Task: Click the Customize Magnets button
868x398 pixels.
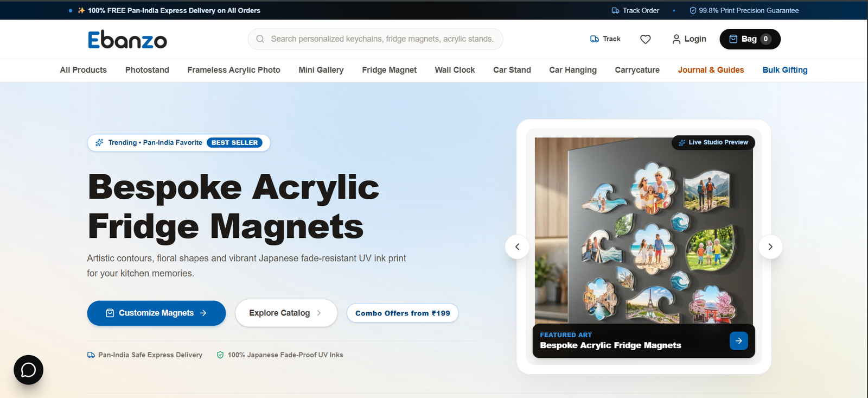Action: coord(156,313)
